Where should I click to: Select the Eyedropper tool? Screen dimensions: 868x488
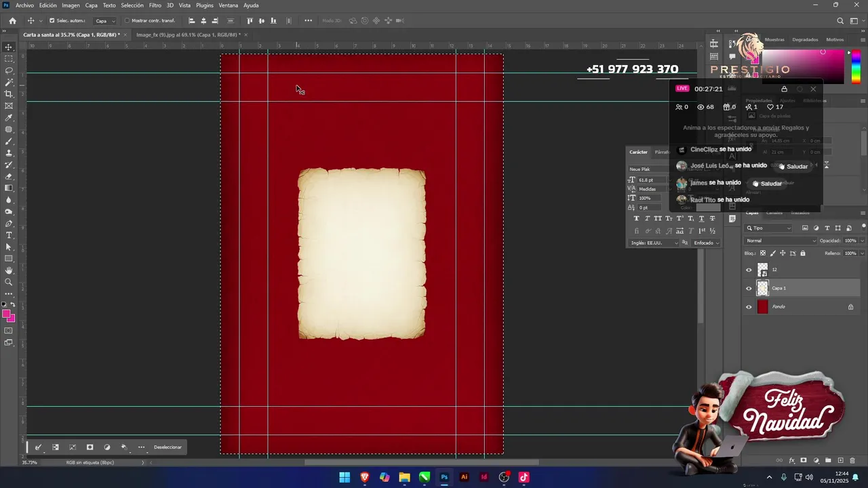(x=9, y=118)
